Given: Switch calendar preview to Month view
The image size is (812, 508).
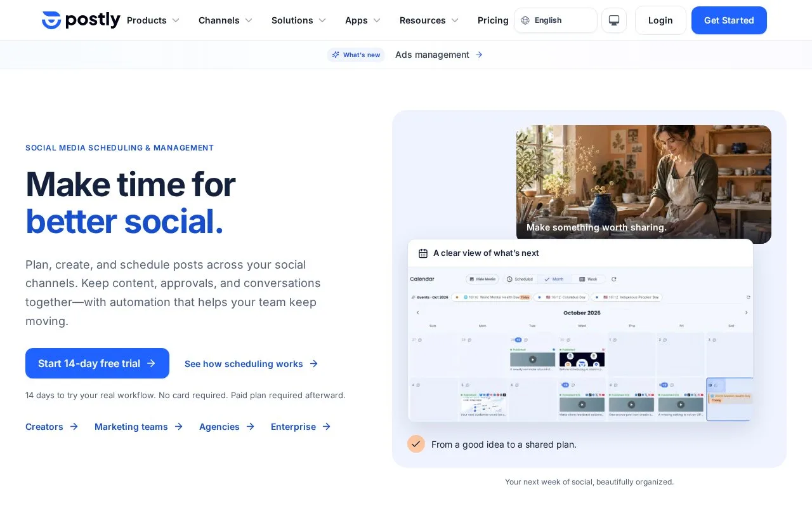Looking at the screenshot, I should point(554,279).
